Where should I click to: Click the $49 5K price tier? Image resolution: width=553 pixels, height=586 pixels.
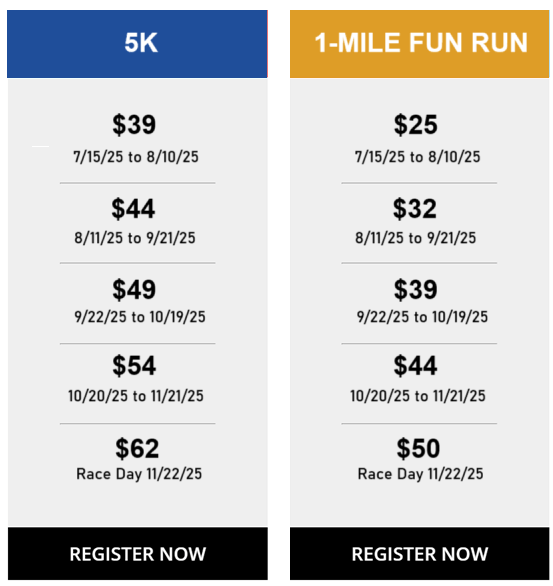tap(134, 289)
